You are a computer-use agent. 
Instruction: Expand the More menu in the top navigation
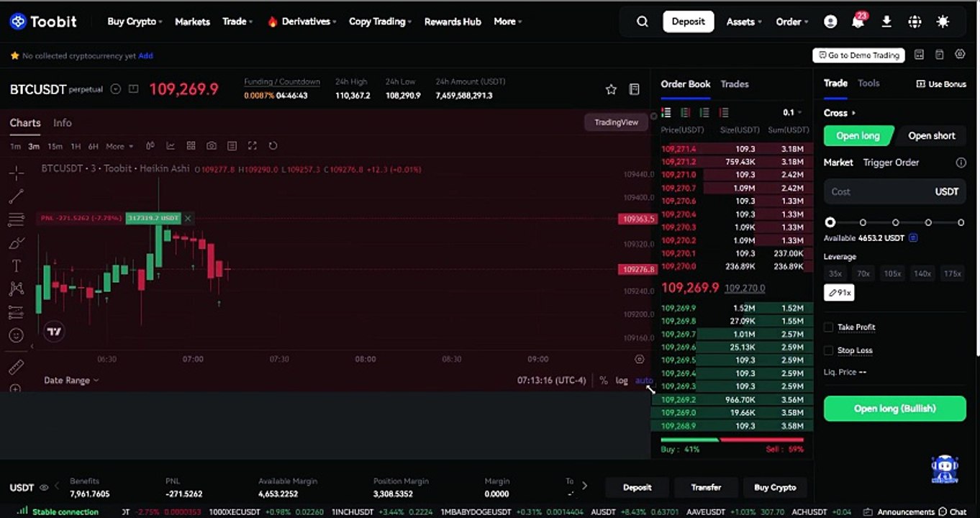[x=508, y=22]
